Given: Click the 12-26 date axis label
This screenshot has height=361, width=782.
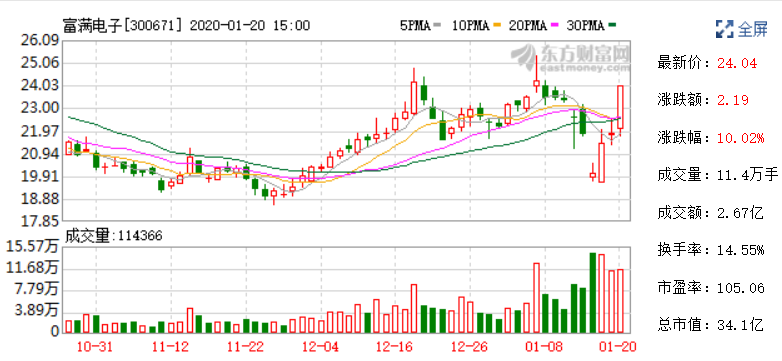Looking at the screenshot, I should click(x=469, y=346).
